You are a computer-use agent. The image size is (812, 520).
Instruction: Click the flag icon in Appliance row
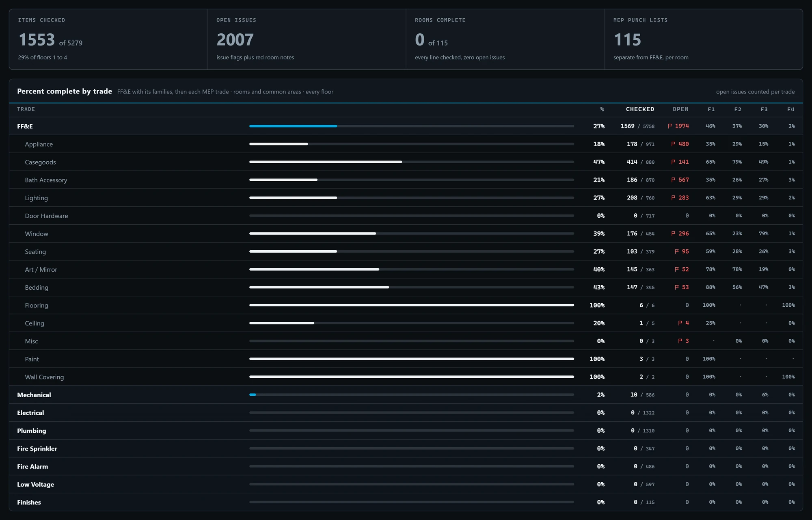tap(673, 144)
